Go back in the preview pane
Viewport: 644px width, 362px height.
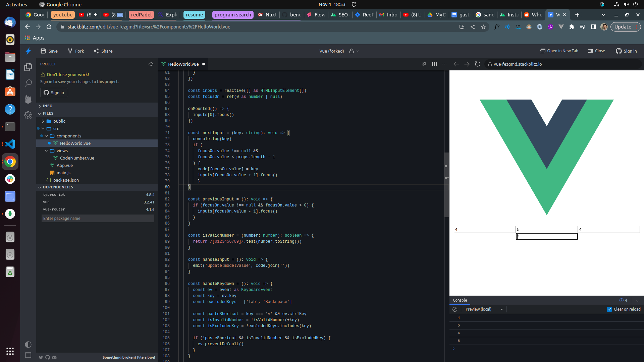click(x=456, y=64)
